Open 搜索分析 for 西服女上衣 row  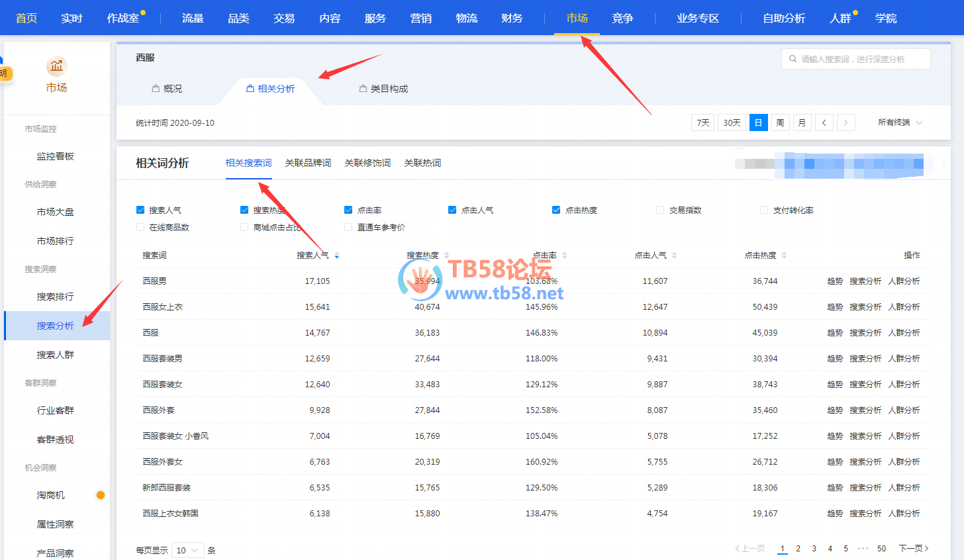tap(865, 307)
